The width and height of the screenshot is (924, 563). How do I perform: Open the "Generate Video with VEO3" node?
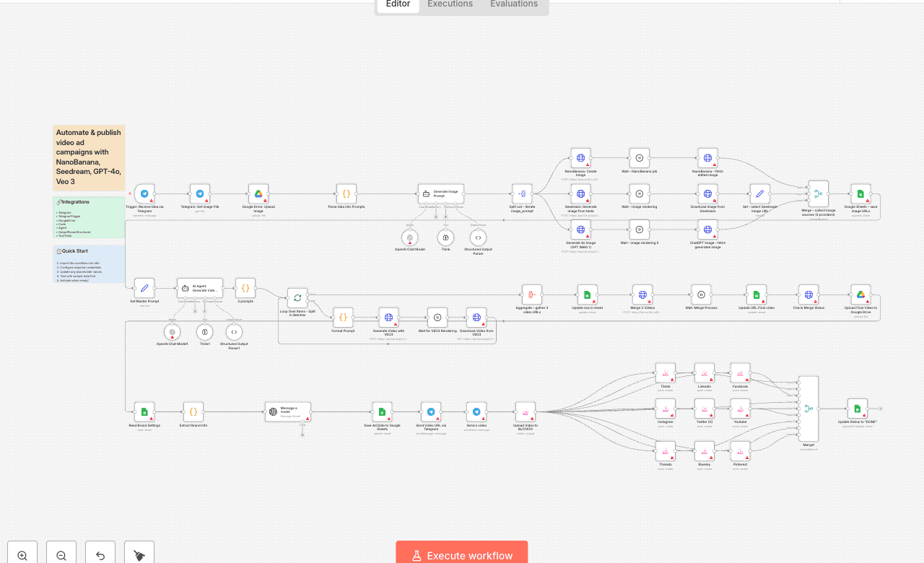388,316
